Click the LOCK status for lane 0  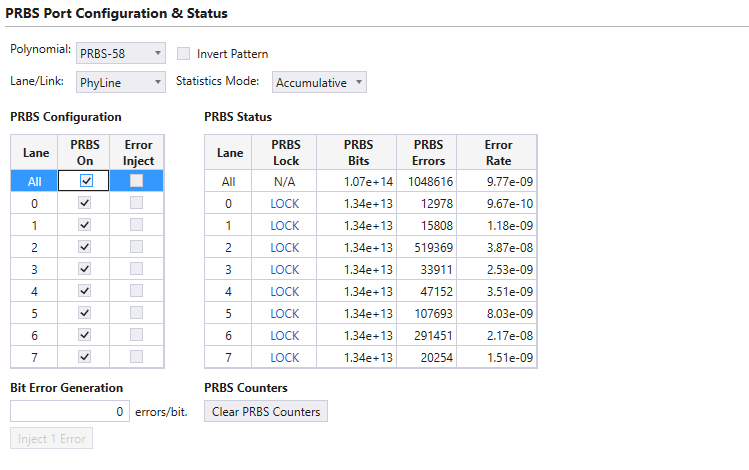285,203
